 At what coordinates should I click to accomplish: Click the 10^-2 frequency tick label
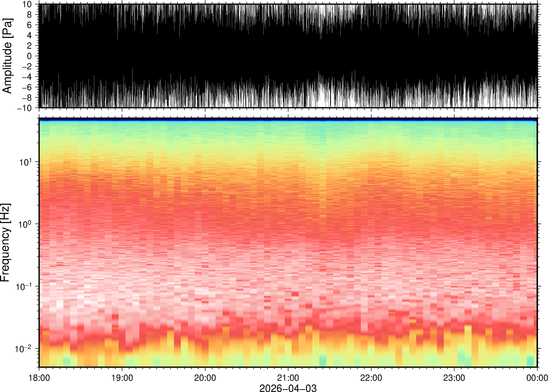[x=23, y=349]
